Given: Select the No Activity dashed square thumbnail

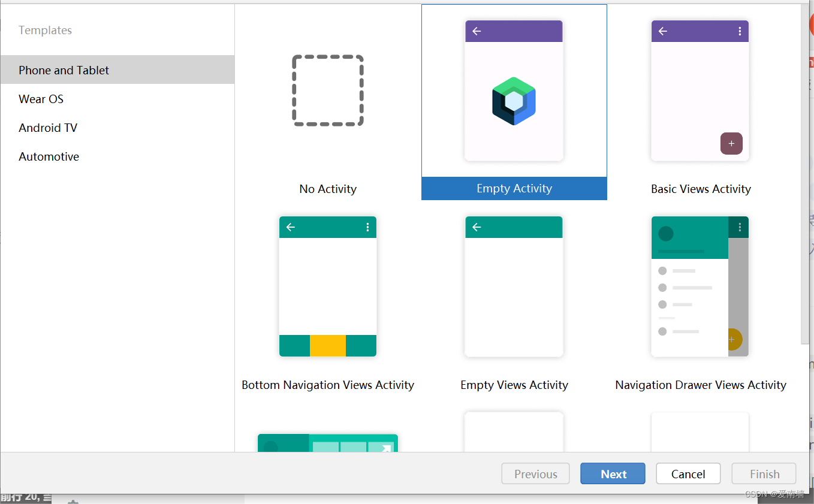Looking at the screenshot, I should pyautogui.click(x=328, y=90).
